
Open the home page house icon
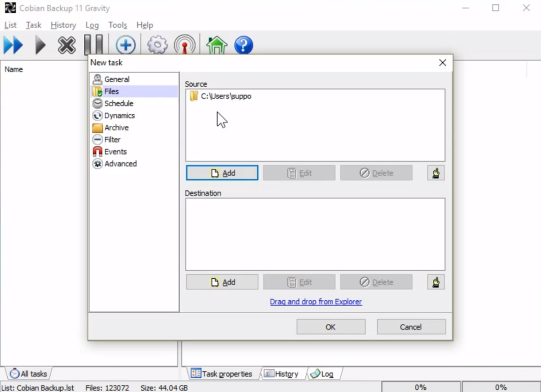tap(217, 45)
